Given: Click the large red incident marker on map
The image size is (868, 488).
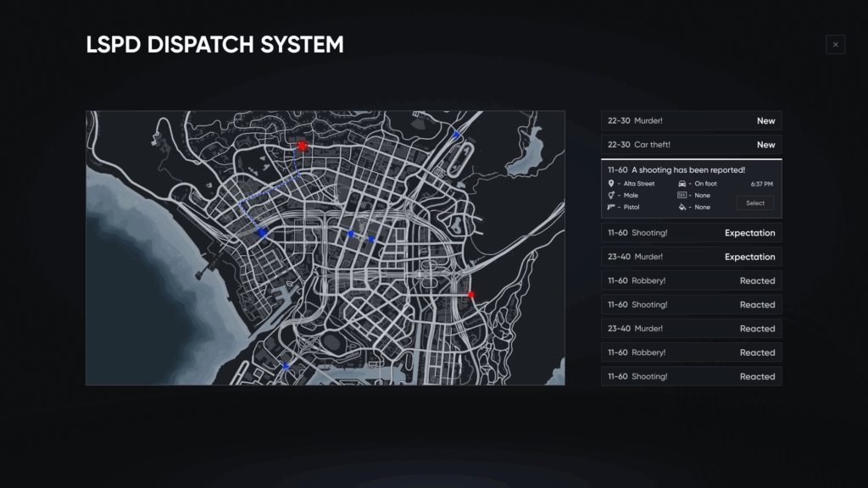Looking at the screenshot, I should click(302, 146).
